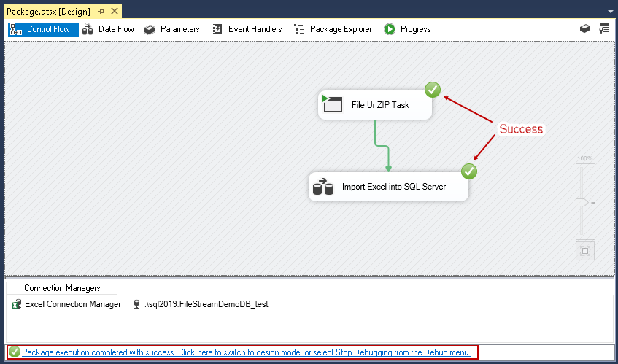
Task: Open the Package Explorer tab
Action: tap(333, 30)
